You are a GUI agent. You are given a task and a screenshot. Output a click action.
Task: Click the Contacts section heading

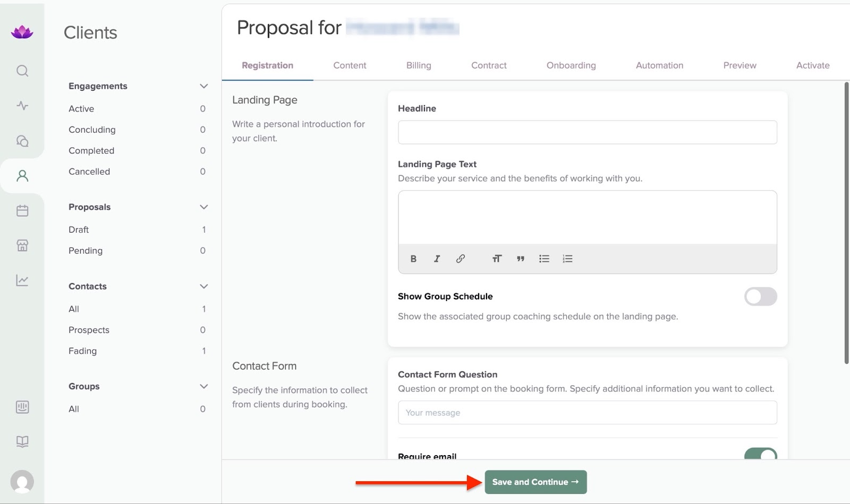[88, 286]
